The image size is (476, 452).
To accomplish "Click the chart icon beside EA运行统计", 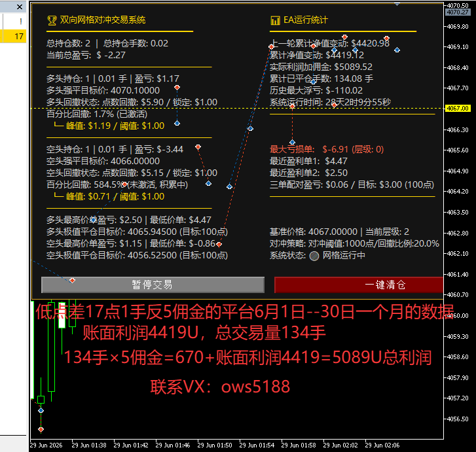I will point(275,20).
